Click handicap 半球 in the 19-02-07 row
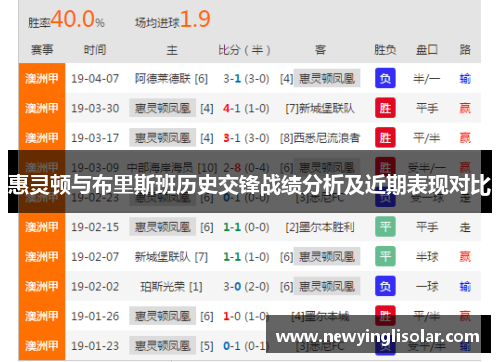Image resolution: width=500 pixels, height=362 pixels. (x=427, y=257)
